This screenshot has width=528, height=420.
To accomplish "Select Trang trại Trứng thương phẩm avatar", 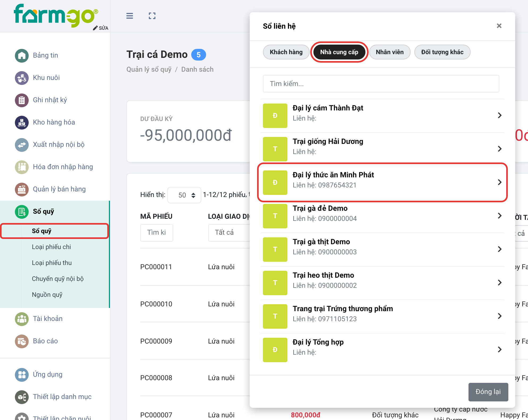I will 275,316.
